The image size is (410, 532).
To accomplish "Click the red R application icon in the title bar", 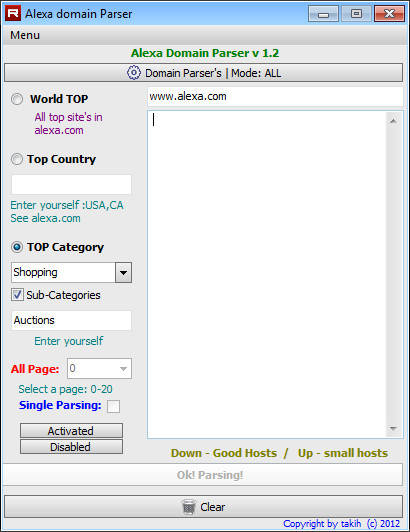I will pyautogui.click(x=13, y=13).
